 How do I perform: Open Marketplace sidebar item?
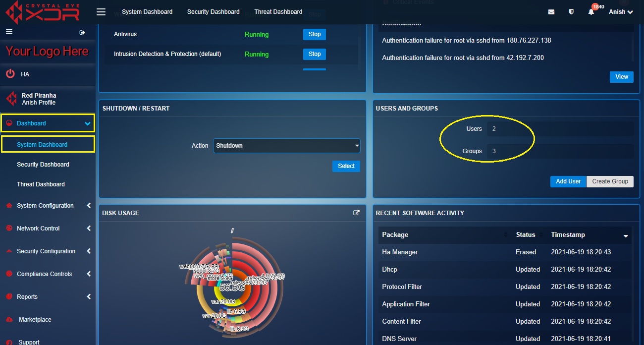(35, 320)
